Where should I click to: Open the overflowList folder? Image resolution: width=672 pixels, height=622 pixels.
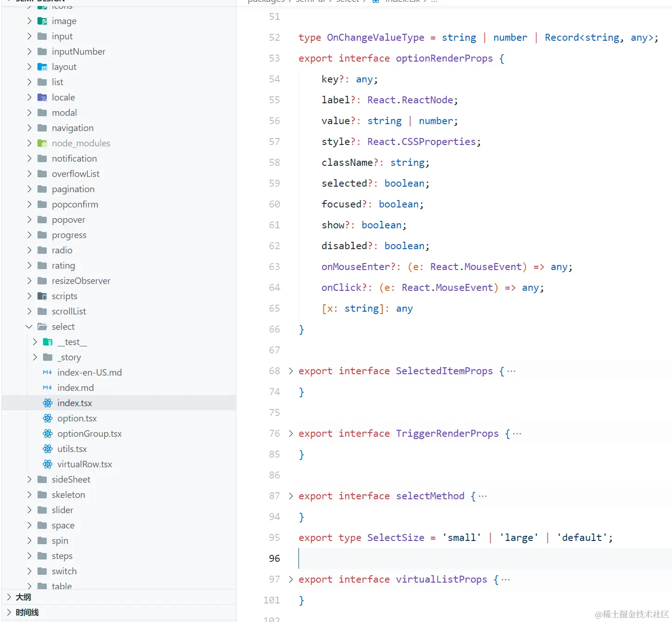[75, 174]
